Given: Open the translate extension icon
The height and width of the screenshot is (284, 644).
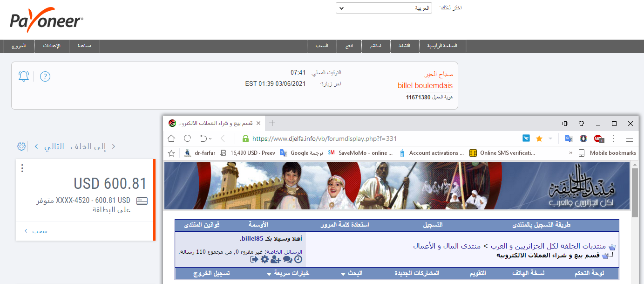Looking at the screenshot, I should click(569, 139).
